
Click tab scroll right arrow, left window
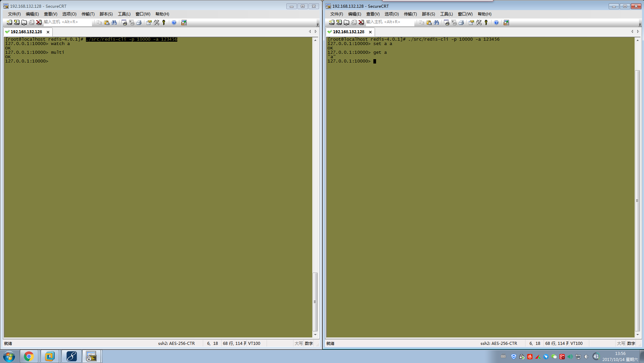(x=316, y=32)
